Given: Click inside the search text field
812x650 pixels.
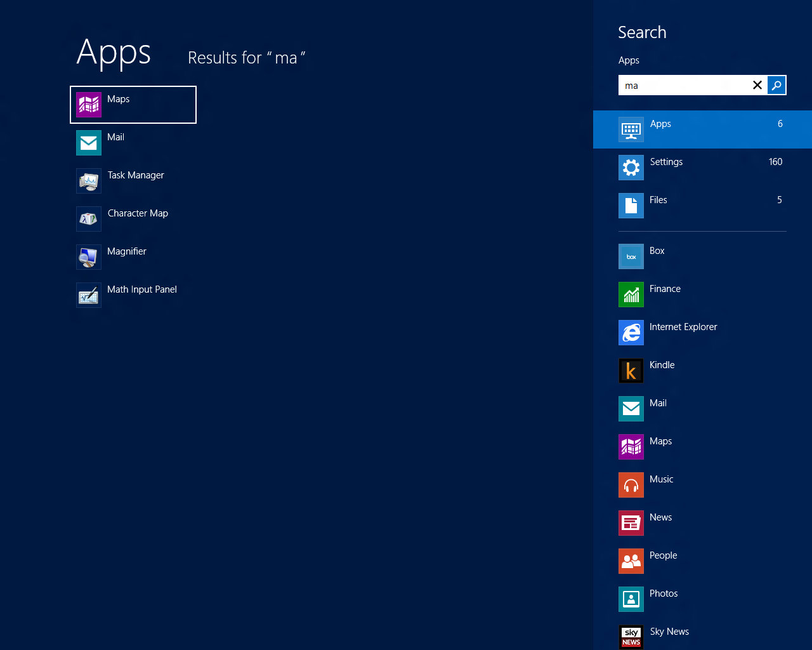Looking at the screenshot, I should 684,85.
